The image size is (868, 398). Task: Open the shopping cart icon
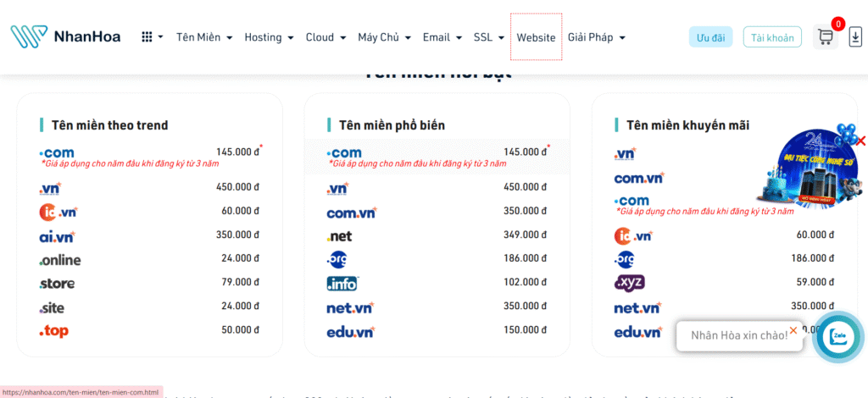(825, 36)
